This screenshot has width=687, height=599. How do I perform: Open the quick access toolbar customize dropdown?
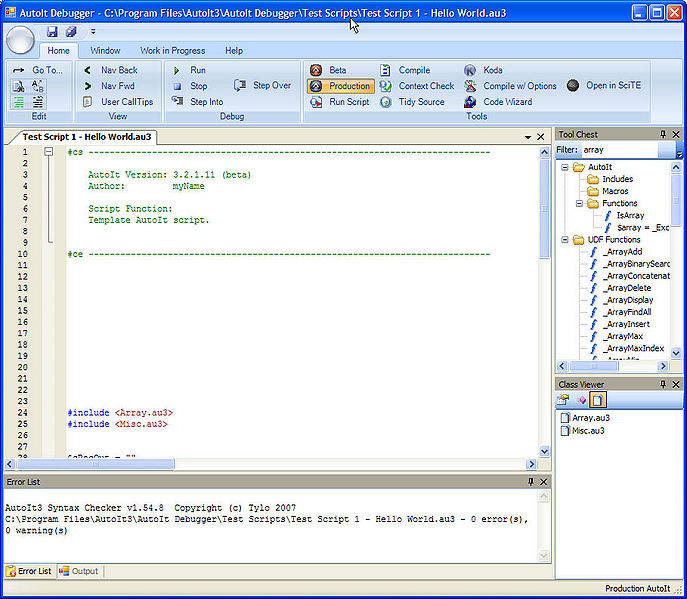pos(93,32)
